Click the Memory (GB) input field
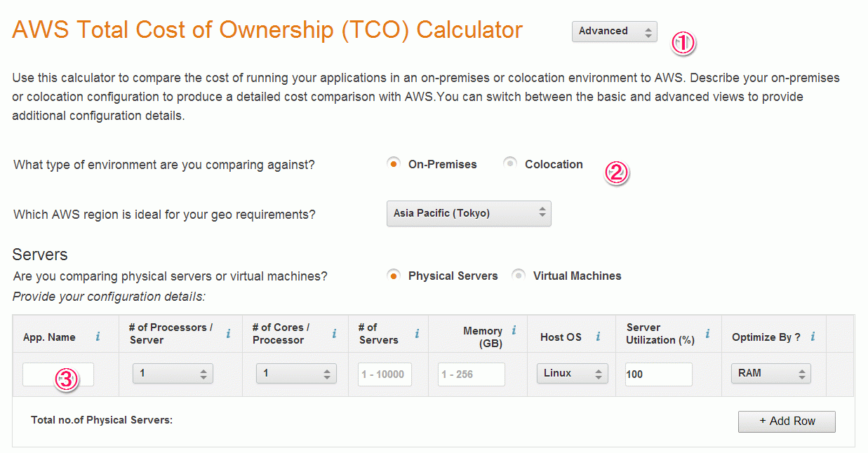Image resolution: width=868 pixels, height=453 pixels. [472, 374]
